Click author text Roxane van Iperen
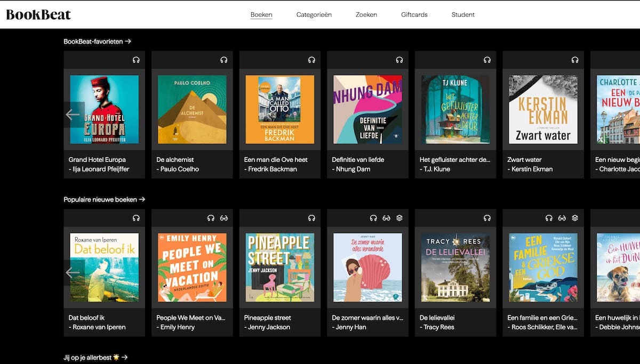The height and width of the screenshot is (364, 640). pos(99,327)
